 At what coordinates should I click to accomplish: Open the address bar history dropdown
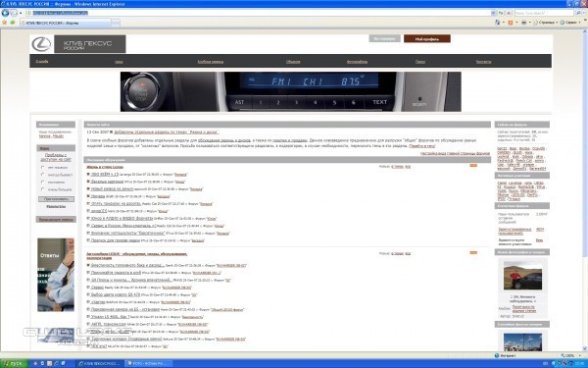[x=493, y=13]
